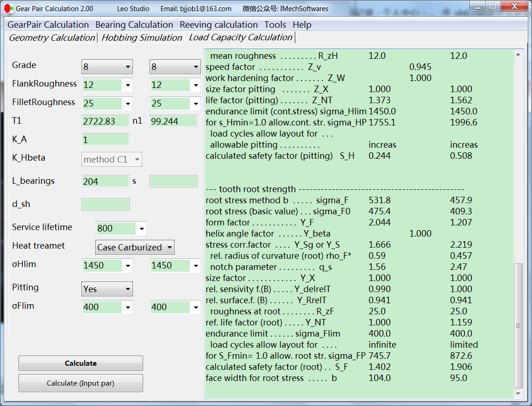Click the 'face width for root stress' line
The height and width of the screenshot is (406, 532).
pos(336,378)
